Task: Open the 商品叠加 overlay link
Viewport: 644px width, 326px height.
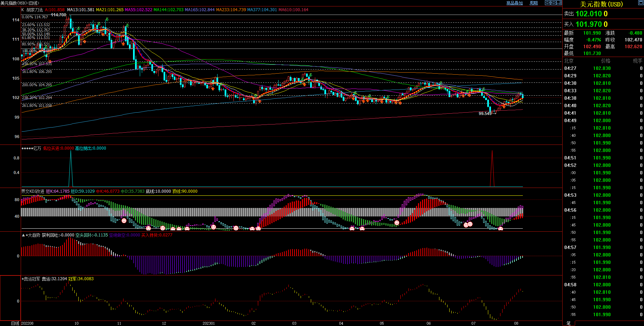Action: [514, 3]
